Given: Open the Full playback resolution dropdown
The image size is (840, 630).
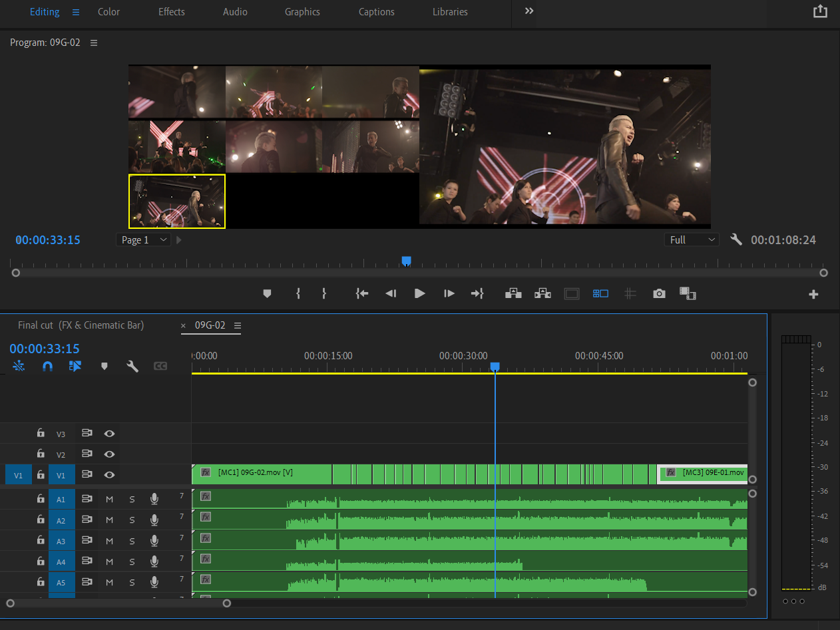Looking at the screenshot, I should pyautogui.click(x=692, y=240).
